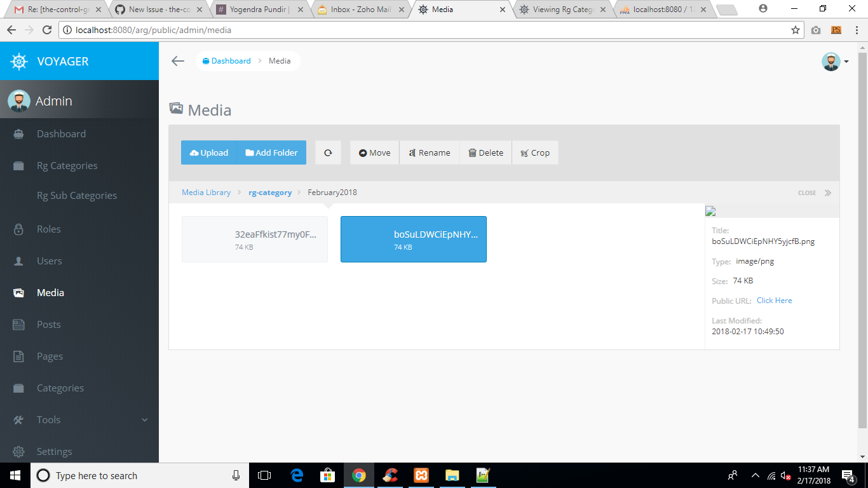The width and height of the screenshot is (868, 488).
Task: Select the Move tool
Action: 374,152
